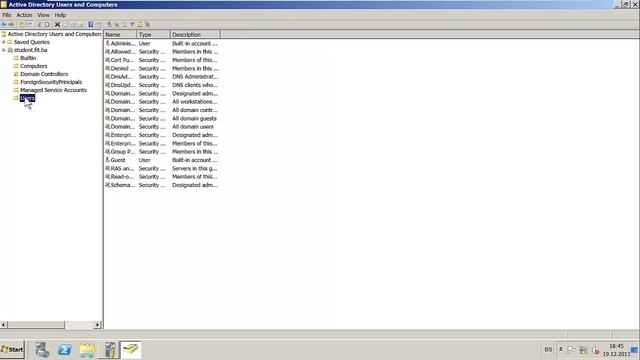The height and width of the screenshot is (360, 640).
Task: Click the Computers folder icon
Action: [x=16, y=66]
